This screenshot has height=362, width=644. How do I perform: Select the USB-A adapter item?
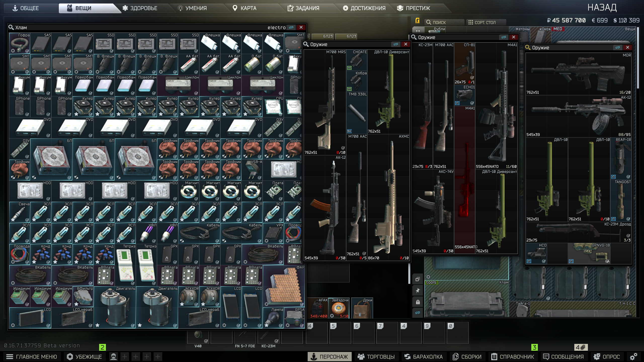[x=252, y=170]
